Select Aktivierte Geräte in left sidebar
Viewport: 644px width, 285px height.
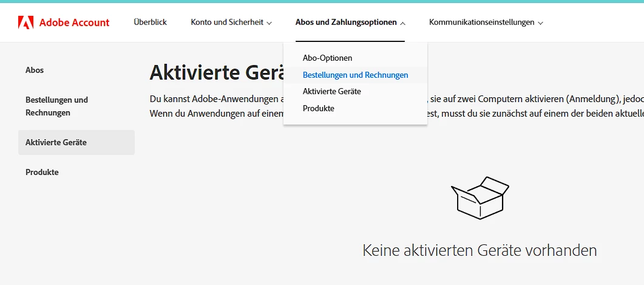(76, 142)
